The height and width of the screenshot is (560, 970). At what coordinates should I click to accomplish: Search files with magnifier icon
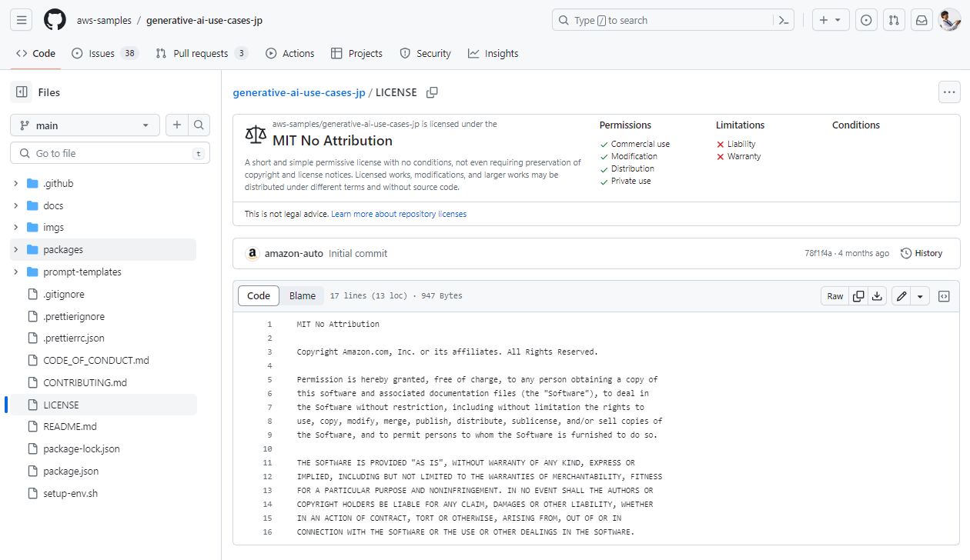click(x=199, y=125)
